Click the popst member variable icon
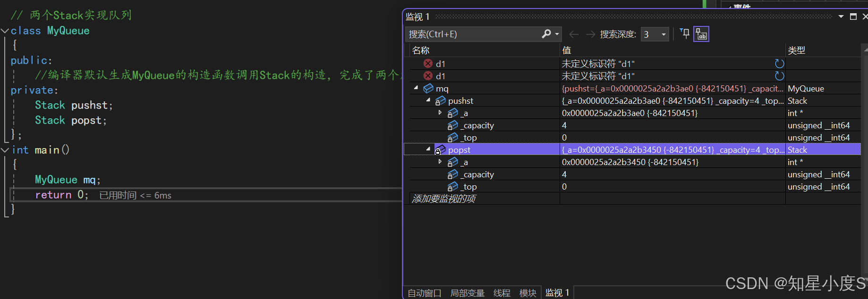Image resolution: width=868 pixels, height=299 pixels. [x=440, y=150]
